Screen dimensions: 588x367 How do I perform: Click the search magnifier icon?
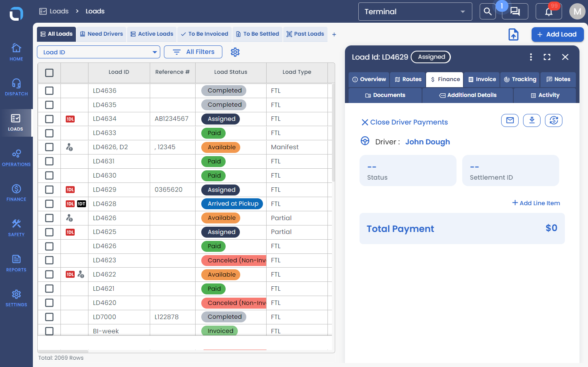(x=488, y=11)
